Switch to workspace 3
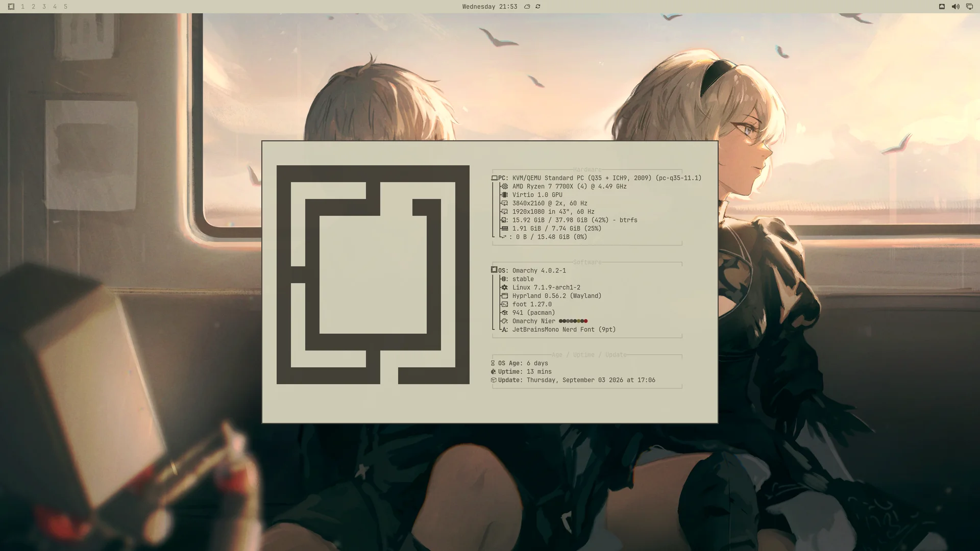The height and width of the screenshot is (551, 980). point(44,7)
